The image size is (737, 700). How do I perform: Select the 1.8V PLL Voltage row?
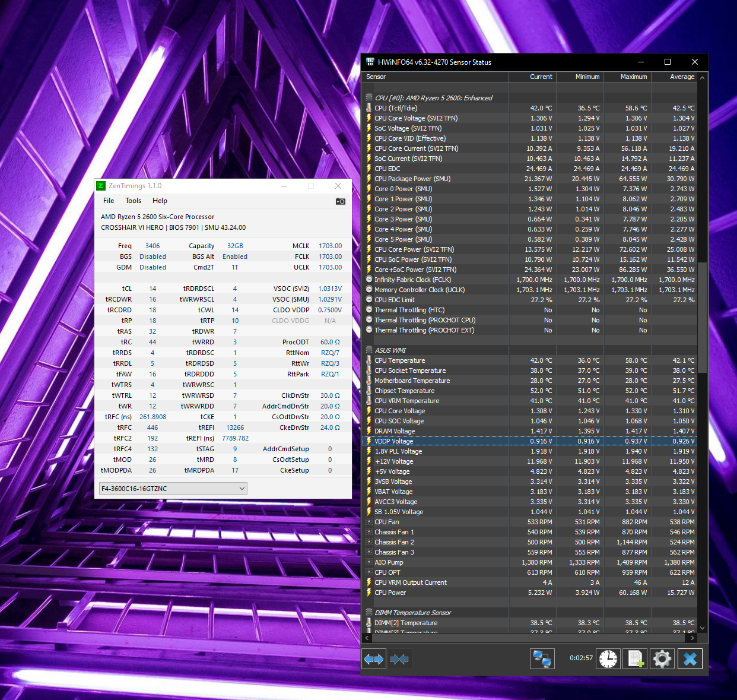point(529,451)
